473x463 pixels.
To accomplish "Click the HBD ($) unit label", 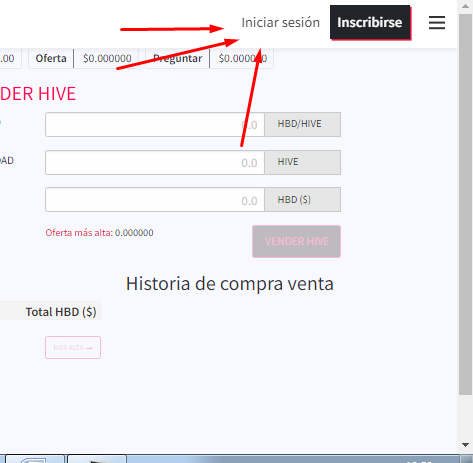I will [x=303, y=200].
